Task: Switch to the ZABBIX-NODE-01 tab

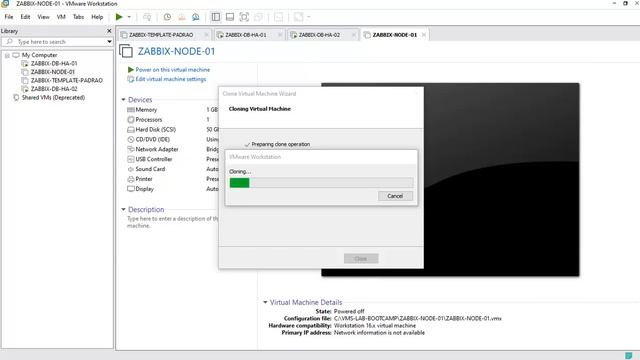Action: 395,35
